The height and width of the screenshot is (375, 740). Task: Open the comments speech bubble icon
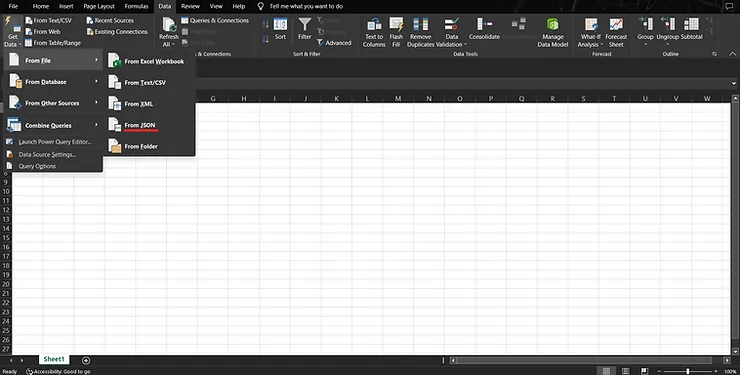(729, 6)
